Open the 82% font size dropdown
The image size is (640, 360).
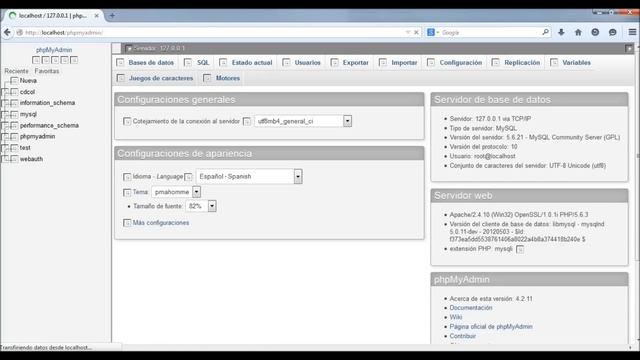pos(201,206)
